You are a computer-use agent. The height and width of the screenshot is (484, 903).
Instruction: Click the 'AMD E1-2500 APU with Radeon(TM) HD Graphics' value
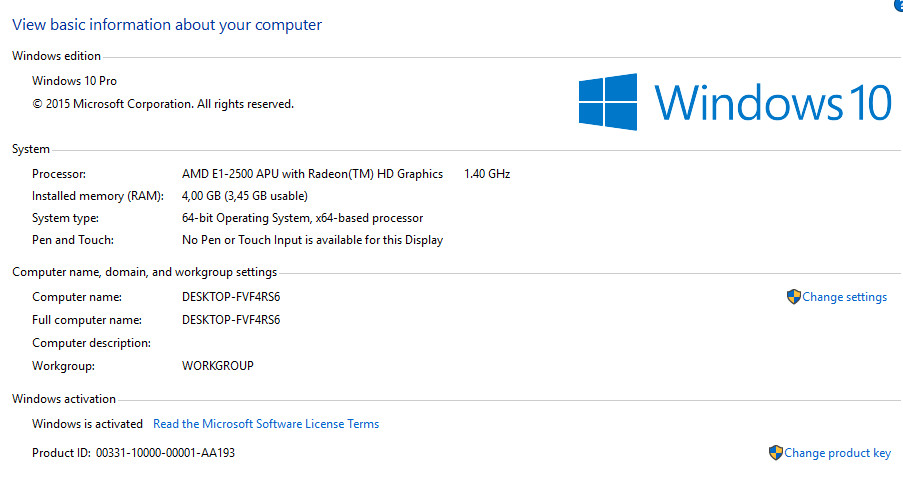[x=312, y=174]
